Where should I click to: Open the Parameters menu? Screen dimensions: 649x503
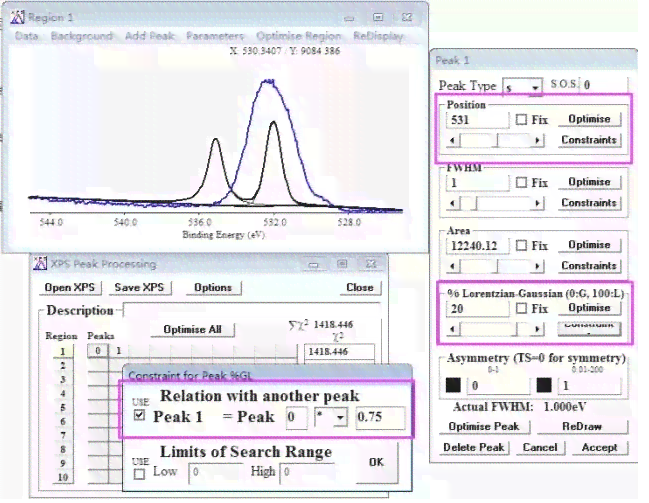click(x=215, y=36)
